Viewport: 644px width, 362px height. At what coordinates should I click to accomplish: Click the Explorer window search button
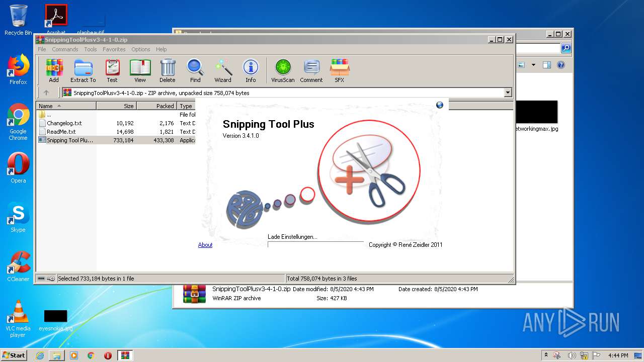[x=566, y=48]
